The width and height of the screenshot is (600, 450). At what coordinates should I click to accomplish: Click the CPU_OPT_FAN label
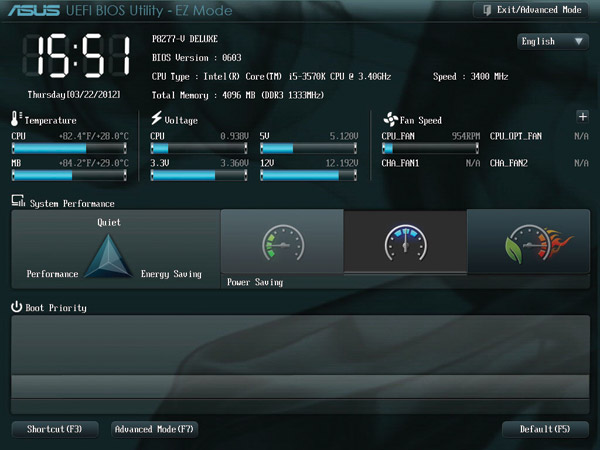(x=516, y=136)
